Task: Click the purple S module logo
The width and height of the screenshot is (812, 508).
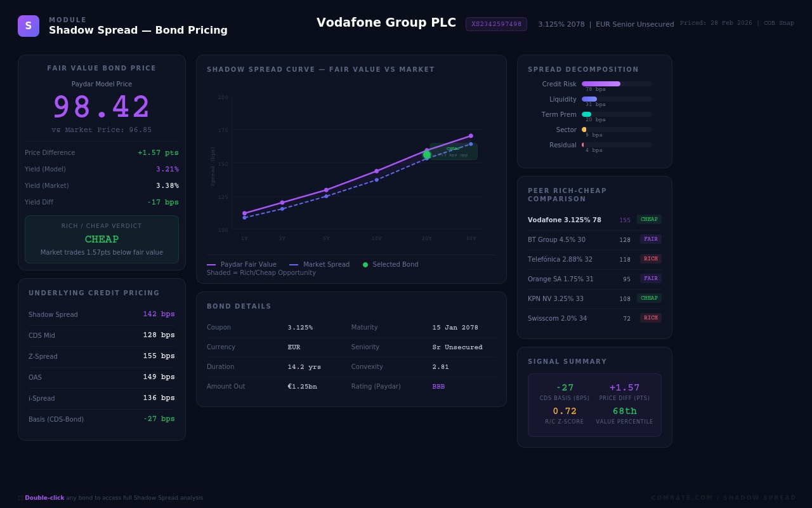Action: tap(29, 26)
